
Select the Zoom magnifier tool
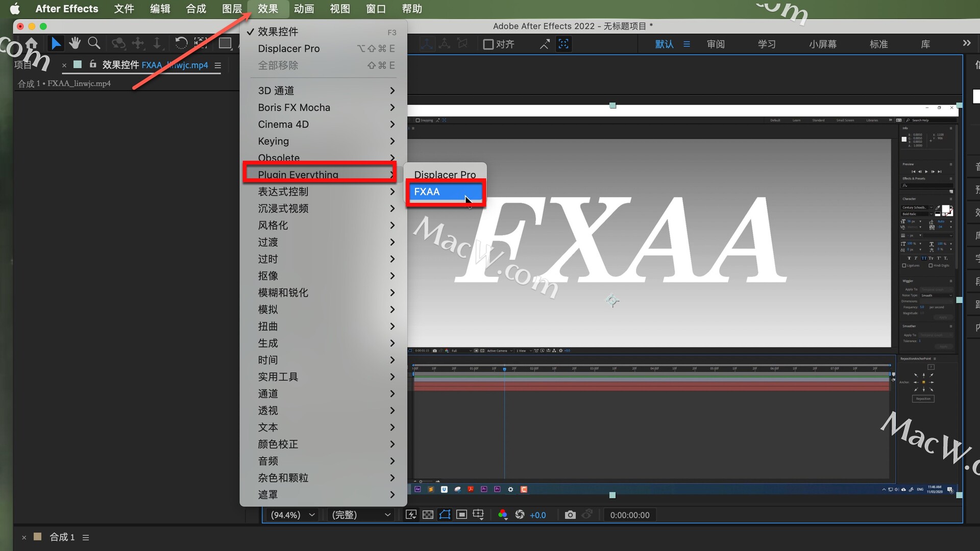click(94, 43)
